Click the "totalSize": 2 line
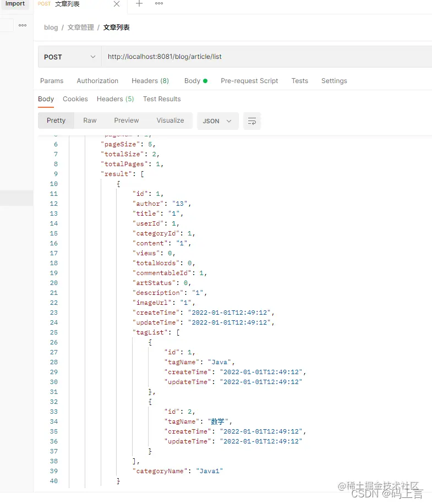This screenshot has height=504, width=432. click(x=130, y=154)
